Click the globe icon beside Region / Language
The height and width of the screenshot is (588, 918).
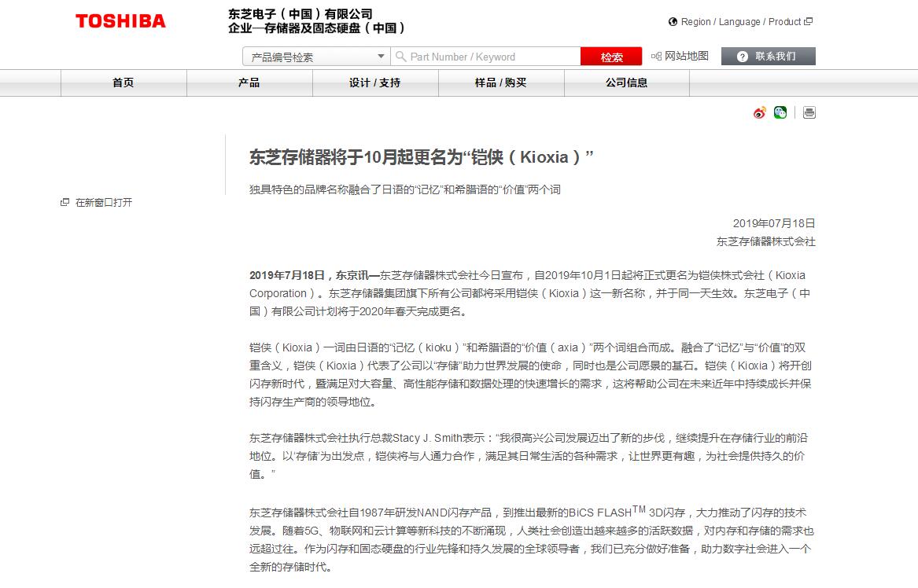tap(673, 22)
